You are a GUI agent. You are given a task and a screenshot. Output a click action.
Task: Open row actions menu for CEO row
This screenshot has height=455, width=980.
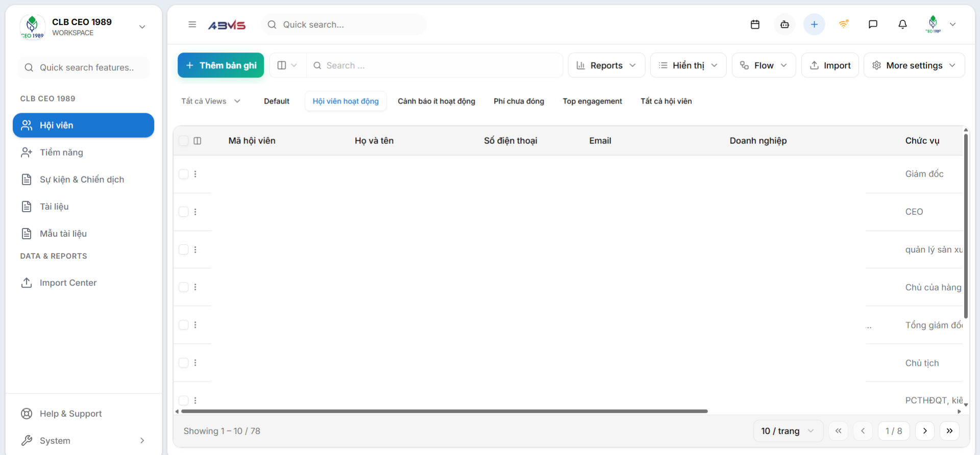tap(195, 212)
